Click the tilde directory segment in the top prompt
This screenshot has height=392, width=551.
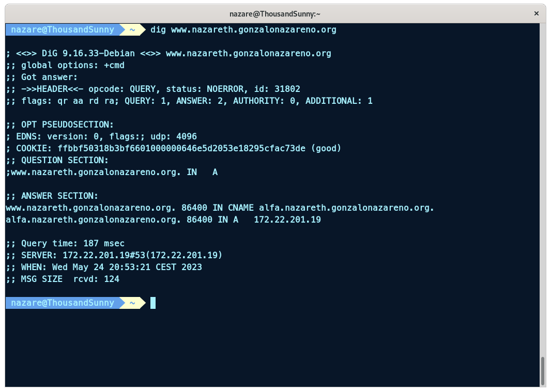(132, 30)
